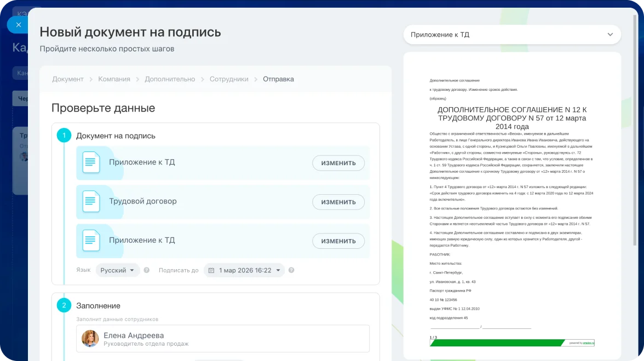644x361 pixels.
Task: Click the step 1 numbered circle icon
Action: (64, 135)
